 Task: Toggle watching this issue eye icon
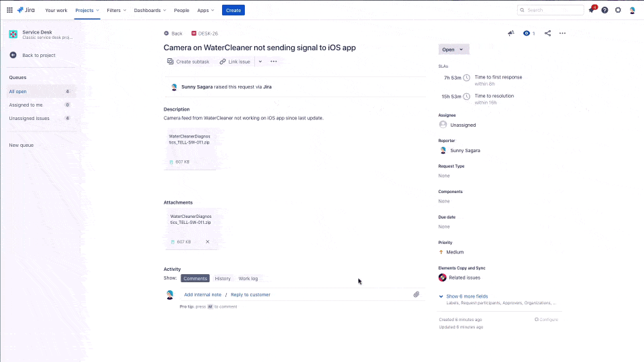[527, 34]
